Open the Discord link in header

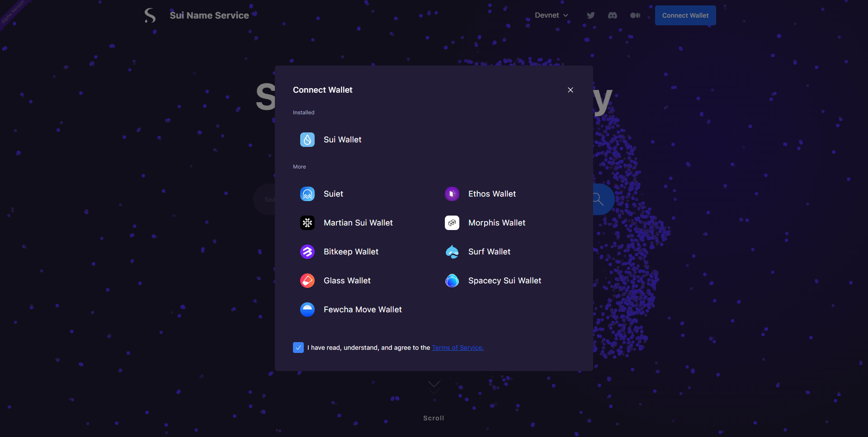613,15
